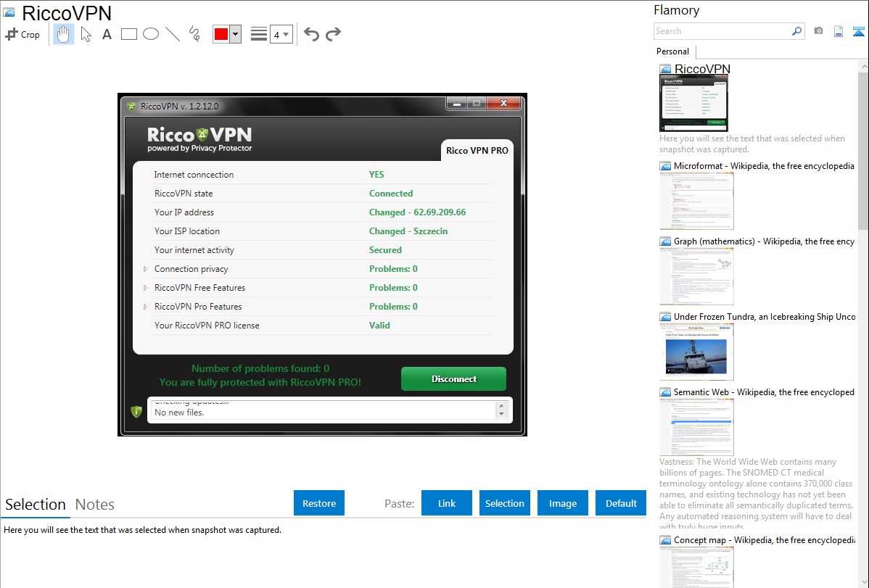Click the snapshot icon beside RiccoVPN in the list
This screenshot has width=869, height=588.
click(x=665, y=69)
